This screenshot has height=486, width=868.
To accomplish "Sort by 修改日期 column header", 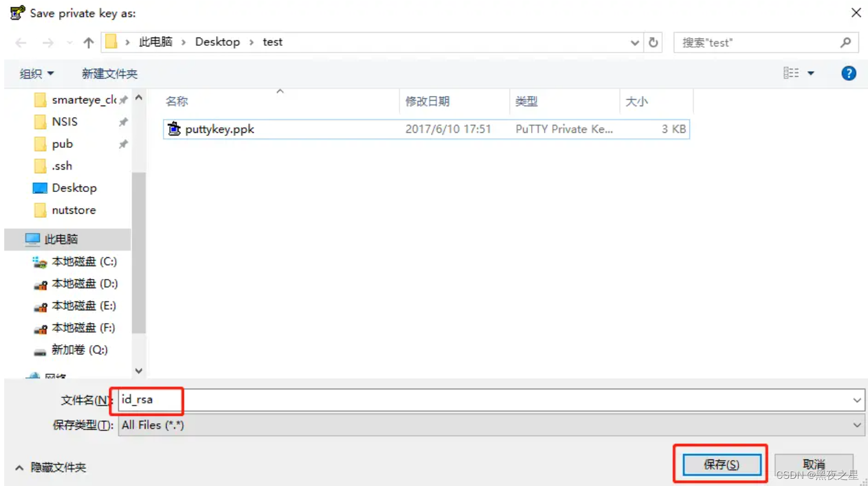I will (x=427, y=101).
